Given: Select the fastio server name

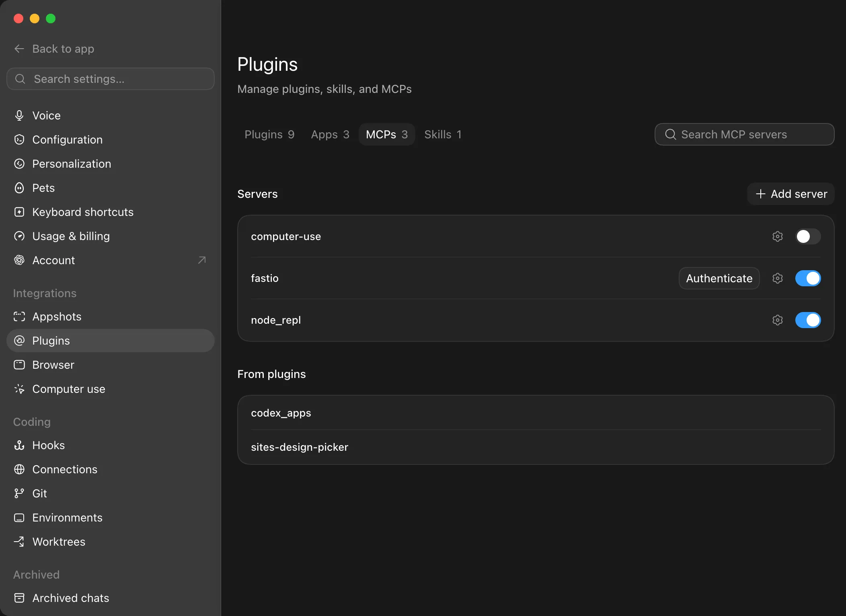Looking at the screenshot, I should coord(265,278).
